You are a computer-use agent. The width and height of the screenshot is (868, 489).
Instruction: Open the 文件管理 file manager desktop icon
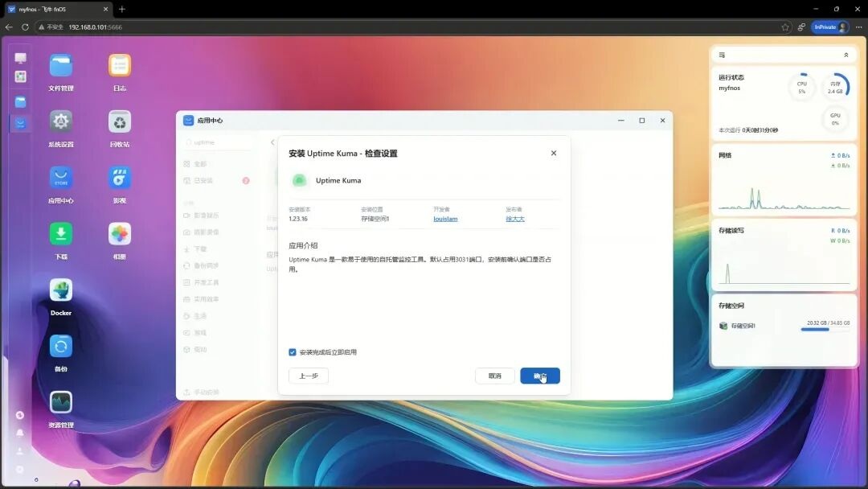[61, 66]
